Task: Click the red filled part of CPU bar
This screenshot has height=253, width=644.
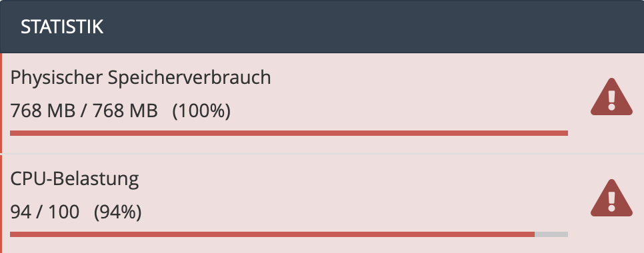Action: tap(272, 234)
